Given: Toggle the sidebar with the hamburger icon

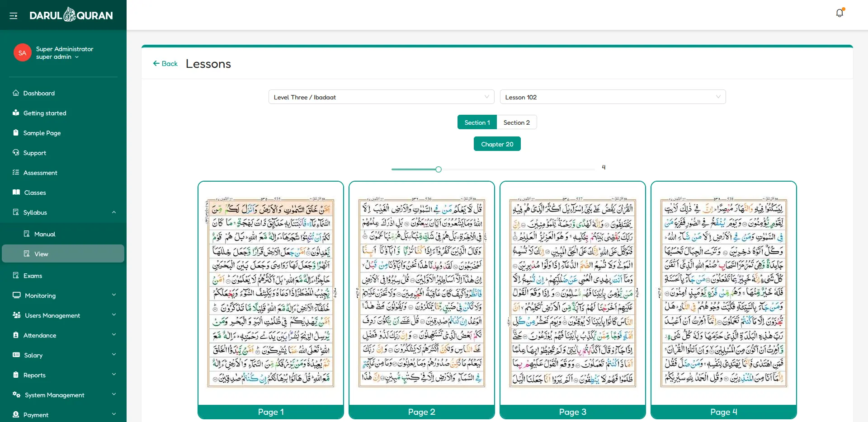Looking at the screenshot, I should 13,15.
